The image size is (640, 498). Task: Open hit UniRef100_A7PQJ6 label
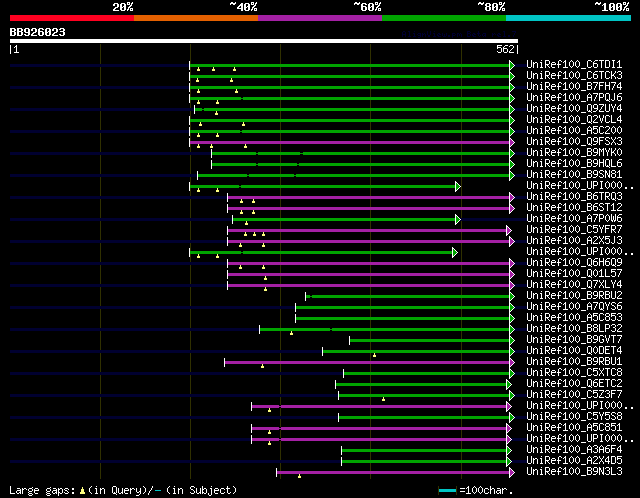pos(574,97)
